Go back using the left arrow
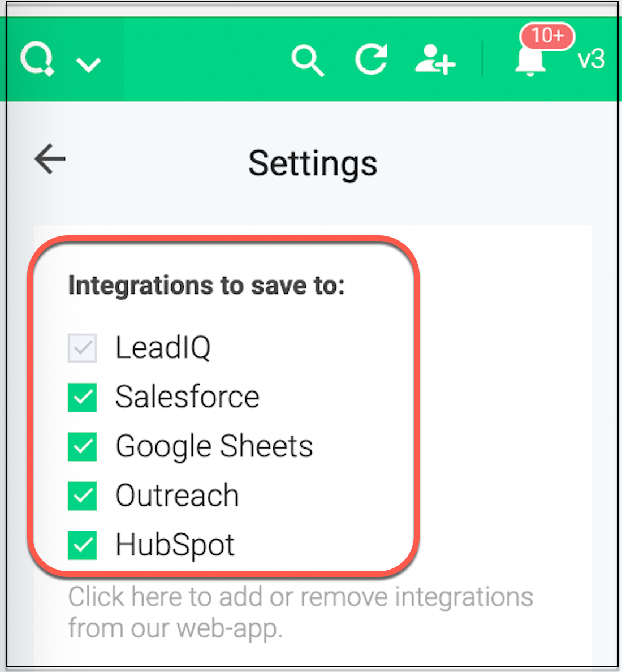 click(50, 159)
